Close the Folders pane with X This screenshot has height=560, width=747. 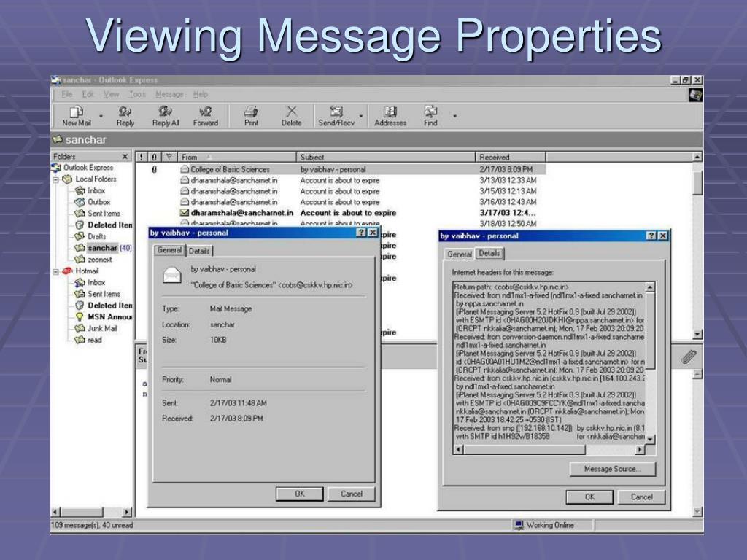(x=125, y=156)
